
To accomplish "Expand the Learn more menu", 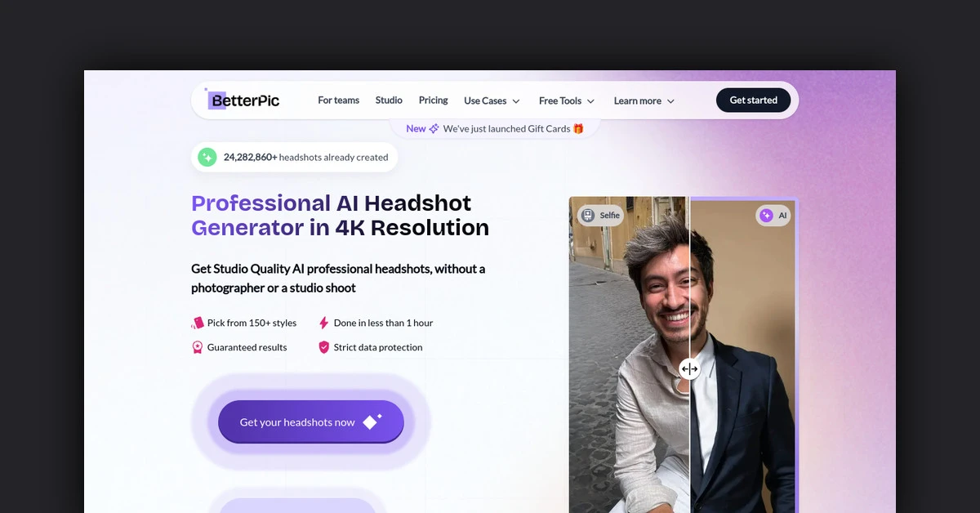I will coord(644,100).
